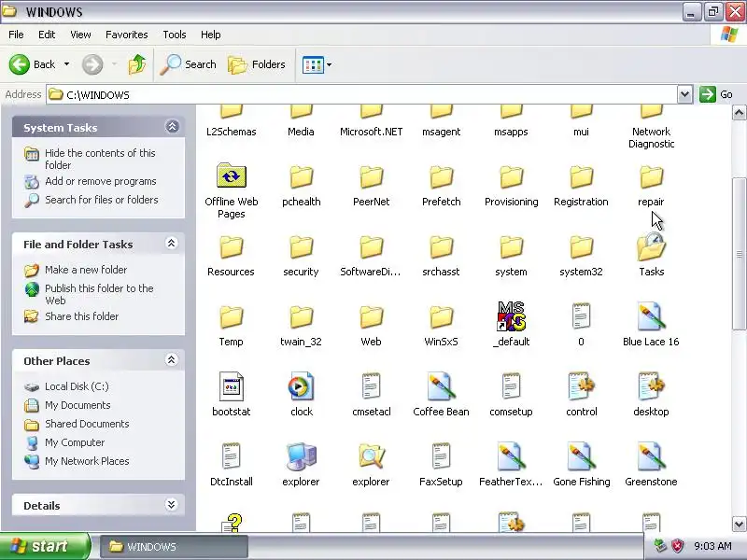Screen dimensions: 747x560
Task: Open the WinSxS folder icon
Action: (x=441, y=316)
